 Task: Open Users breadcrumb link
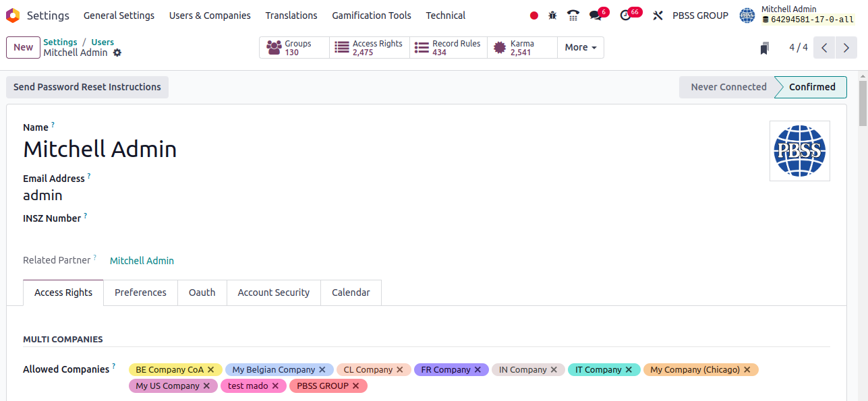click(103, 42)
